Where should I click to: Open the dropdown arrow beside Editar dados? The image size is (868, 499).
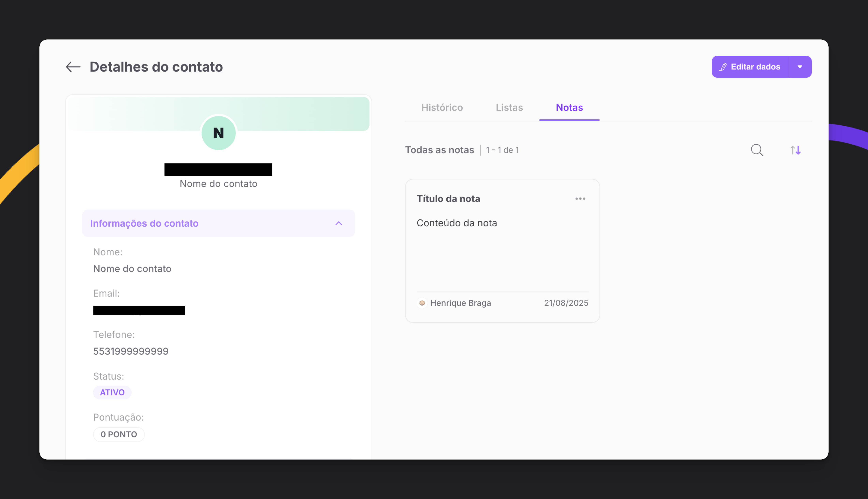pos(800,67)
